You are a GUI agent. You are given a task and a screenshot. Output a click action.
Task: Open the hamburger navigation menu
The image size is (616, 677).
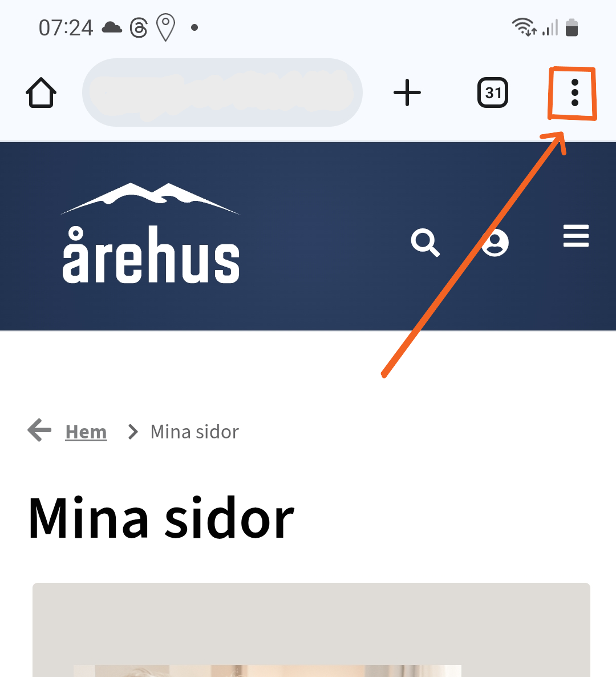576,236
